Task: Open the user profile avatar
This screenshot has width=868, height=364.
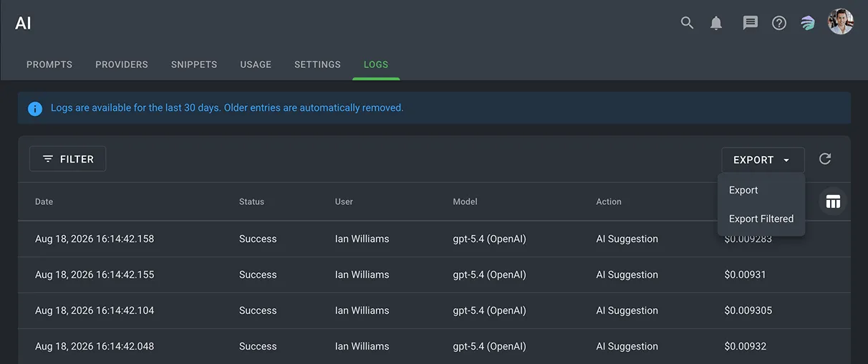Action: pyautogui.click(x=841, y=22)
